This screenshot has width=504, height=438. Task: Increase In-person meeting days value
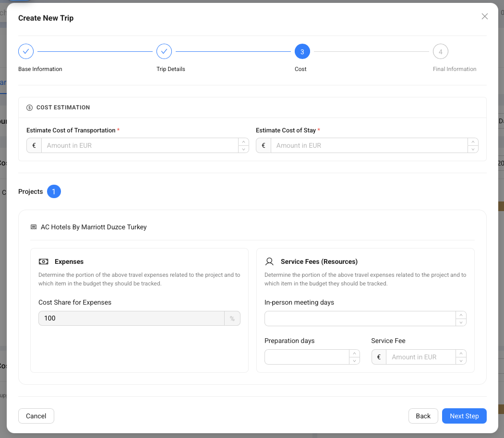461,315
